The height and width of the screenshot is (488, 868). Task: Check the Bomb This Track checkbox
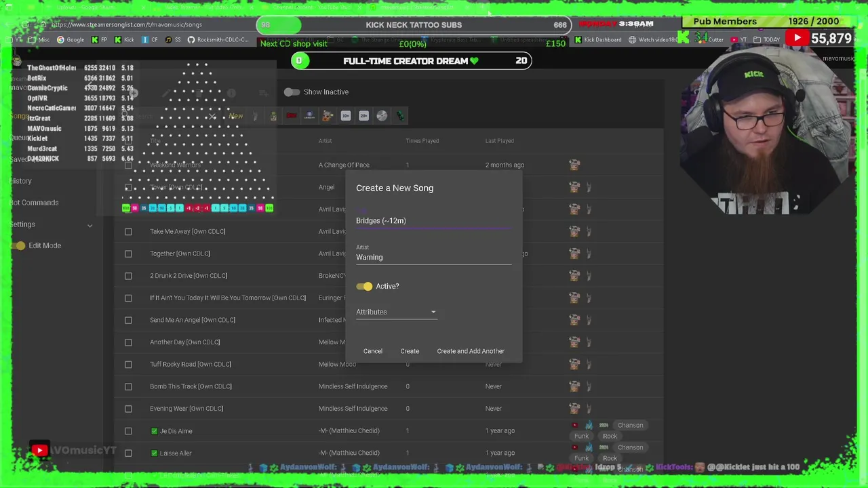coord(128,386)
